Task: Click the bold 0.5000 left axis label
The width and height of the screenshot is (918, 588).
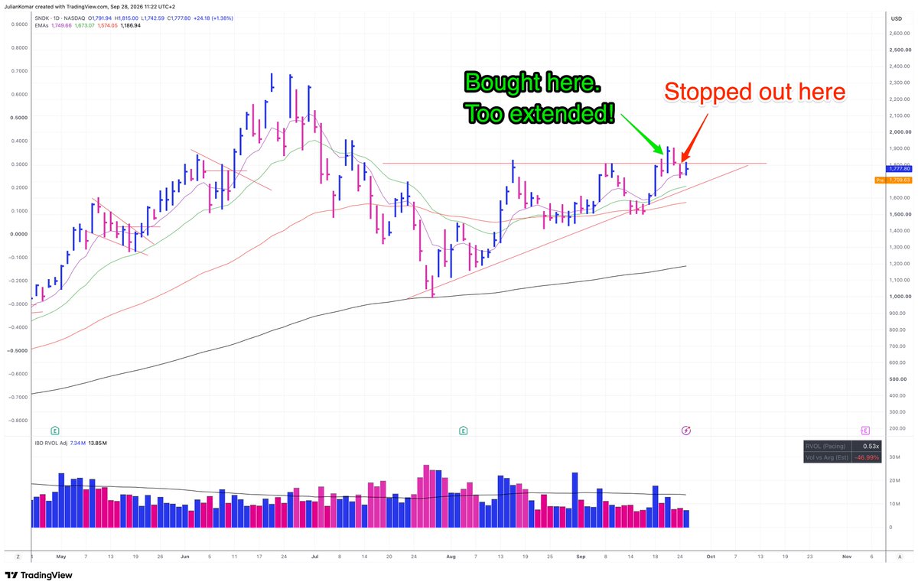Action: point(21,118)
